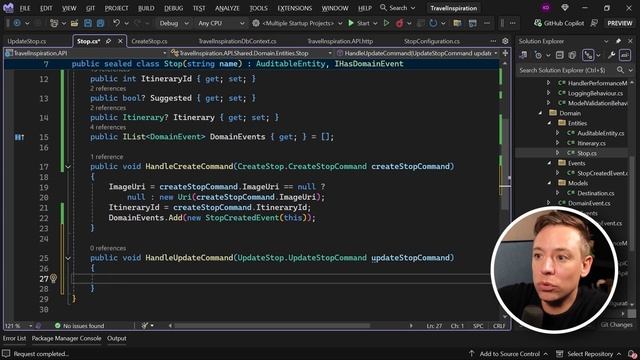
Task: Open the Debug configuration dropdown
Action: (174, 23)
